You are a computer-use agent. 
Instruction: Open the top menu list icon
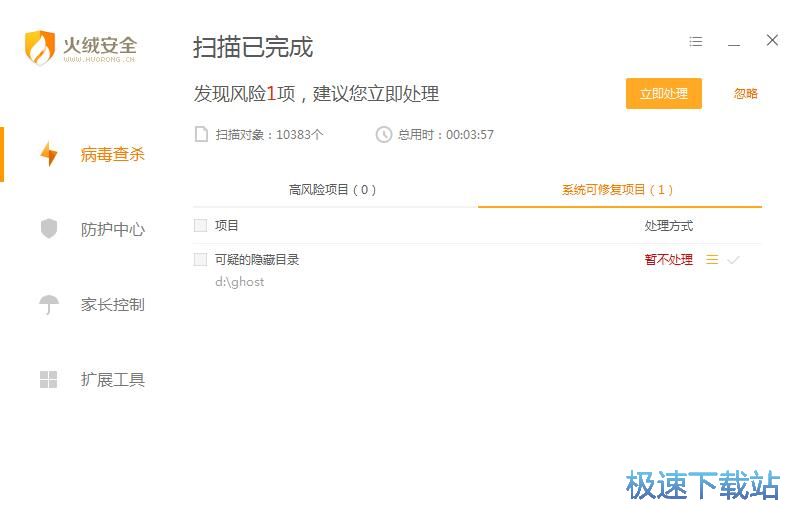(x=695, y=41)
